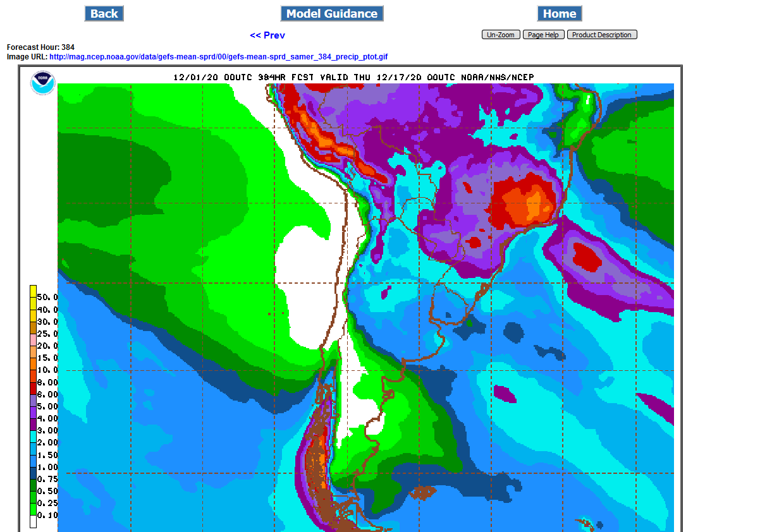Viewport: 760px width, 532px height.
Task: Click the NOAA logo on the map
Action: [x=43, y=83]
